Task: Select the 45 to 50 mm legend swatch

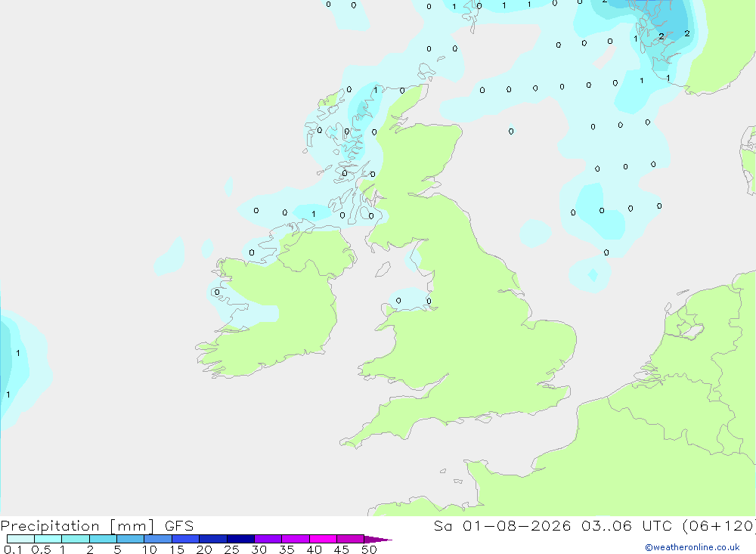Action: click(x=351, y=539)
